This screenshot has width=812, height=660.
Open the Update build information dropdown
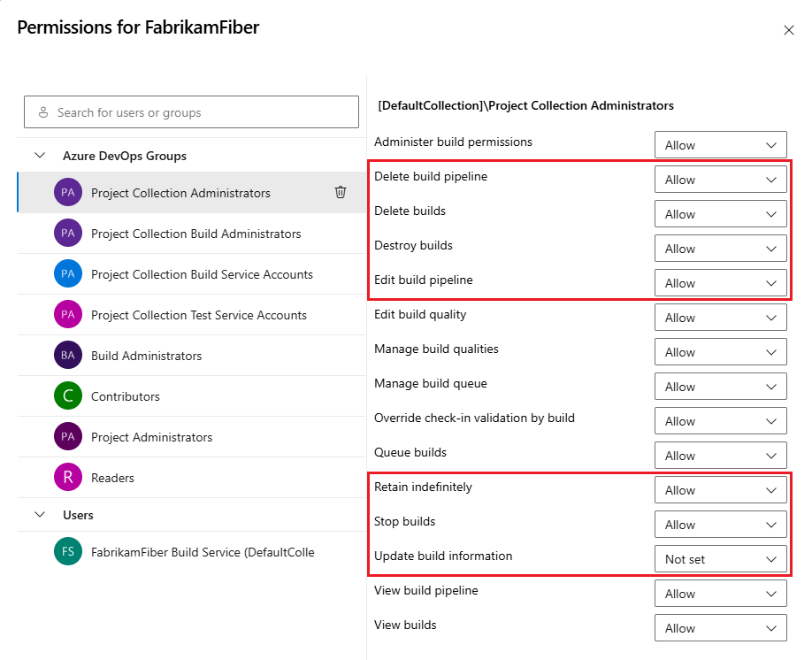[x=720, y=558]
